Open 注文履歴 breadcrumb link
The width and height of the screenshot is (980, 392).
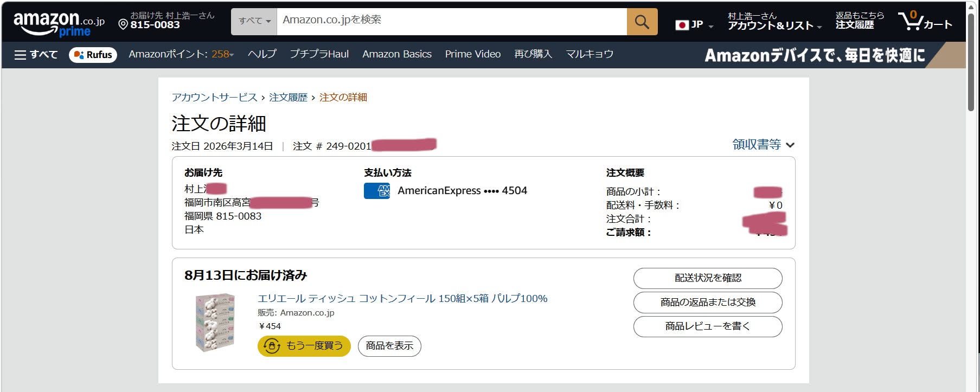pos(288,98)
